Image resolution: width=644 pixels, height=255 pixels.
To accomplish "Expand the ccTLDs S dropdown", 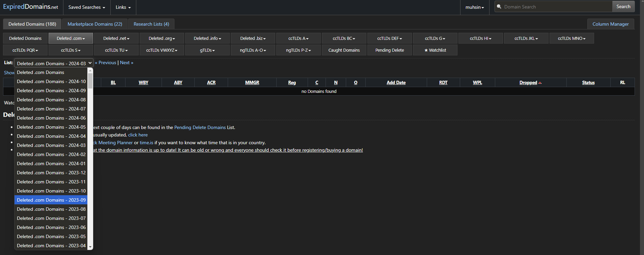I will (x=71, y=50).
